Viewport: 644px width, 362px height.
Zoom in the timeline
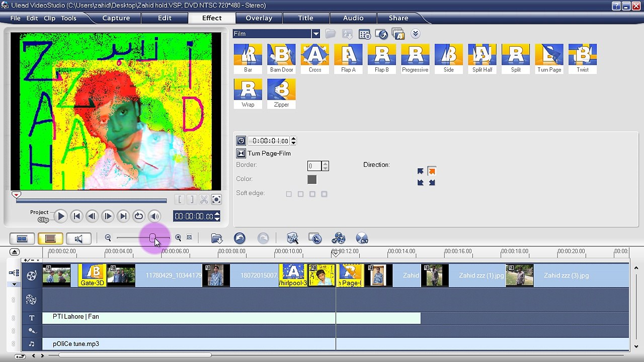click(178, 238)
